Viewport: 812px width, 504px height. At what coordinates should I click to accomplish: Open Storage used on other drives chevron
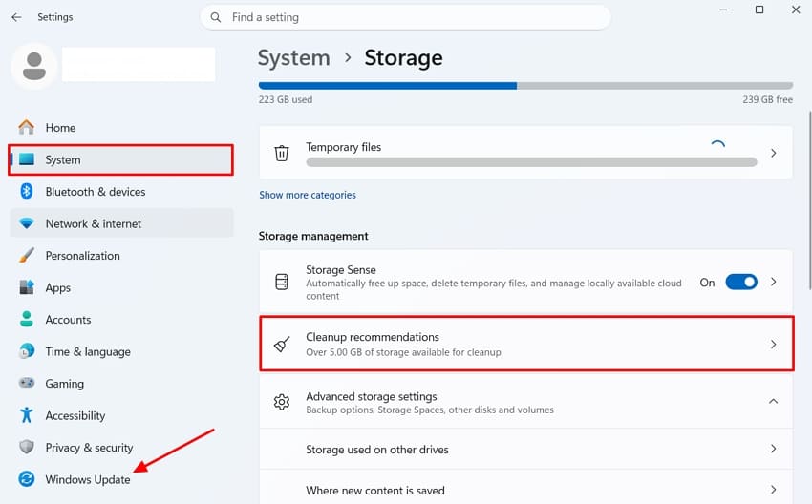[x=773, y=449]
